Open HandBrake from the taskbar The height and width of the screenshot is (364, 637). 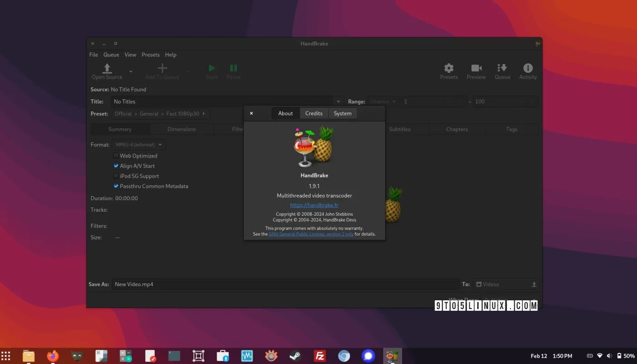click(x=392, y=356)
